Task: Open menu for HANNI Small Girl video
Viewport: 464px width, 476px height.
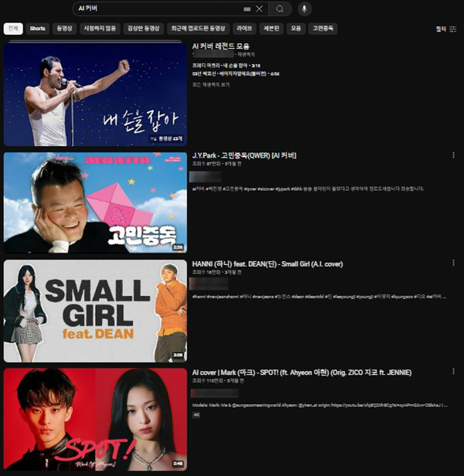Action: [453, 263]
